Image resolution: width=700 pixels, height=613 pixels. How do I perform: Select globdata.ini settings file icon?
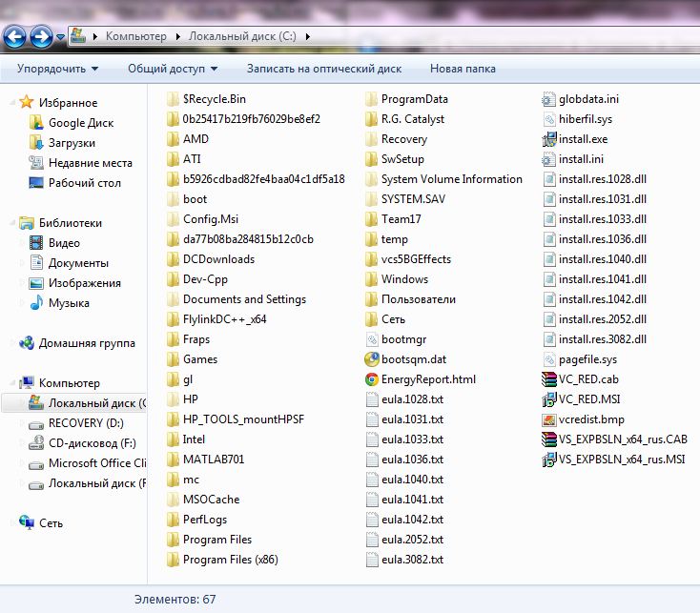(549, 99)
